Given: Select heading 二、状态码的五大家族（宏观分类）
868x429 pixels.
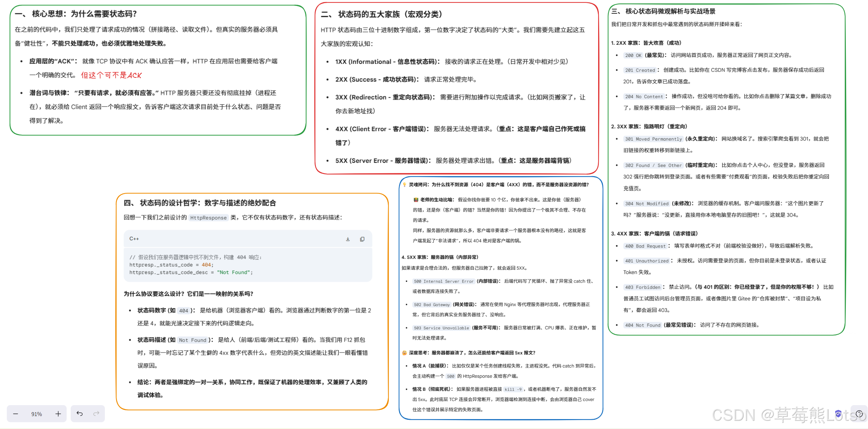Looking at the screenshot, I should (382, 14).
